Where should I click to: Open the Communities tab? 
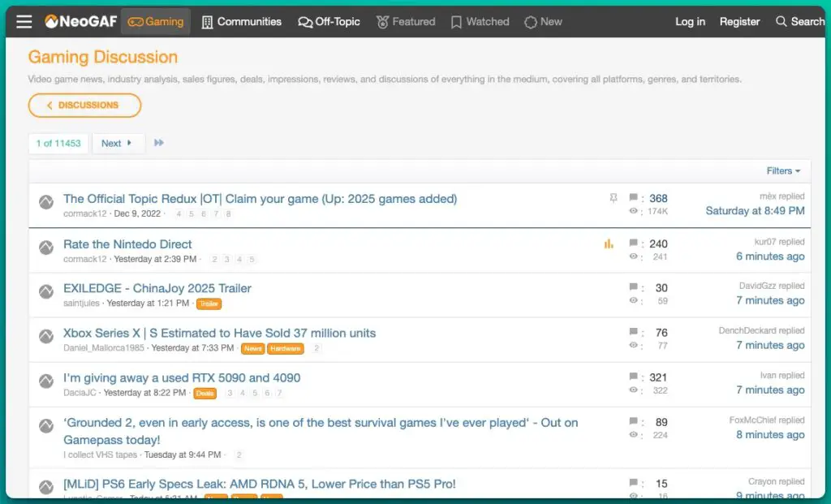(x=241, y=22)
